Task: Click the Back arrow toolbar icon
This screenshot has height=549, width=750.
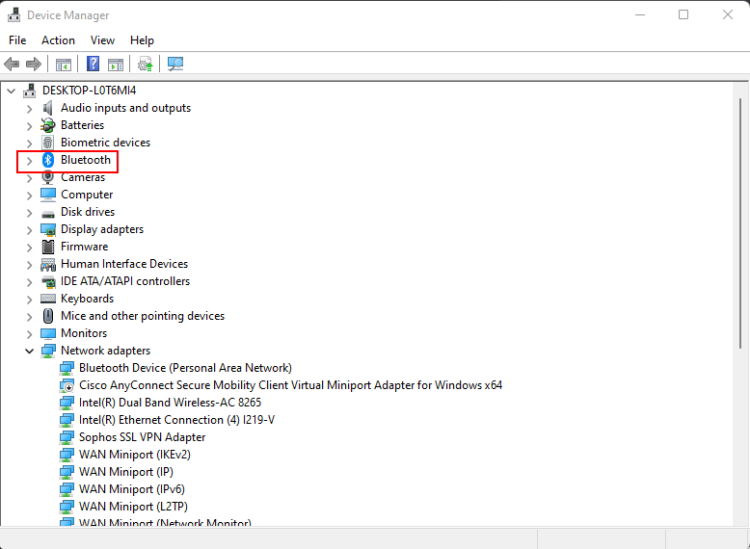Action: click(x=11, y=64)
